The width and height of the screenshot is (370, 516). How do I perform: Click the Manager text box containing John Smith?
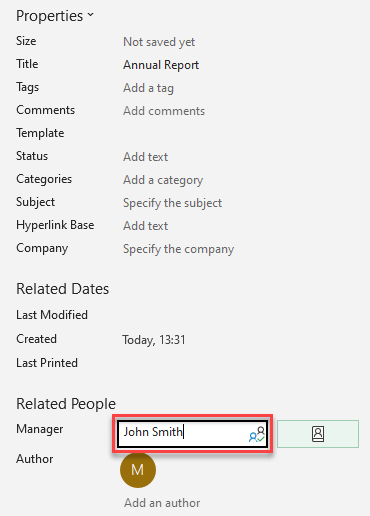(x=192, y=434)
